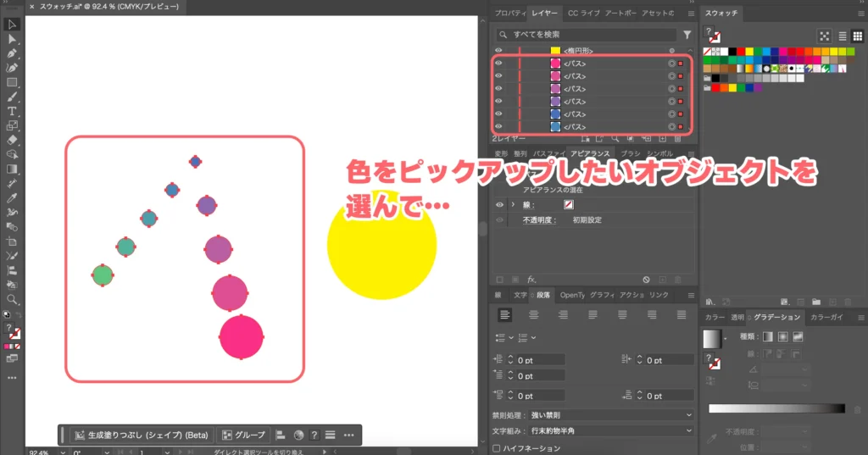Viewport: 868px width, 455px height.
Task: Select the Eraser tool
Action: click(12, 140)
